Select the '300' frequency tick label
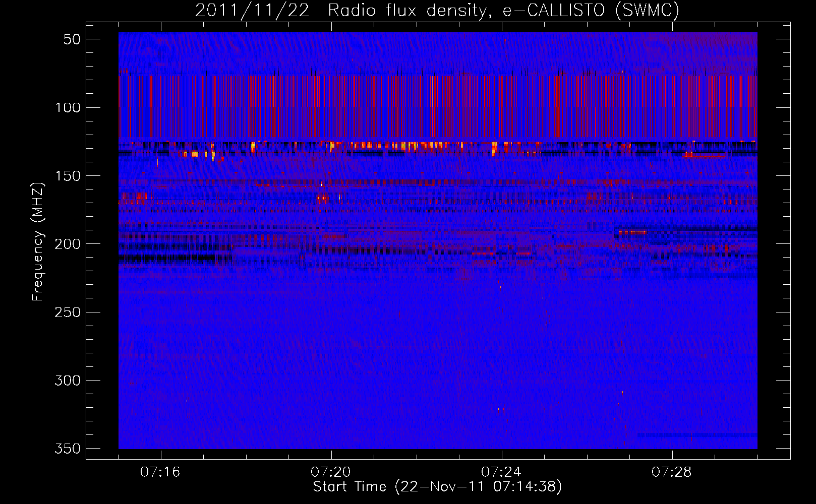Screen dimensions: 816x504 (68, 381)
